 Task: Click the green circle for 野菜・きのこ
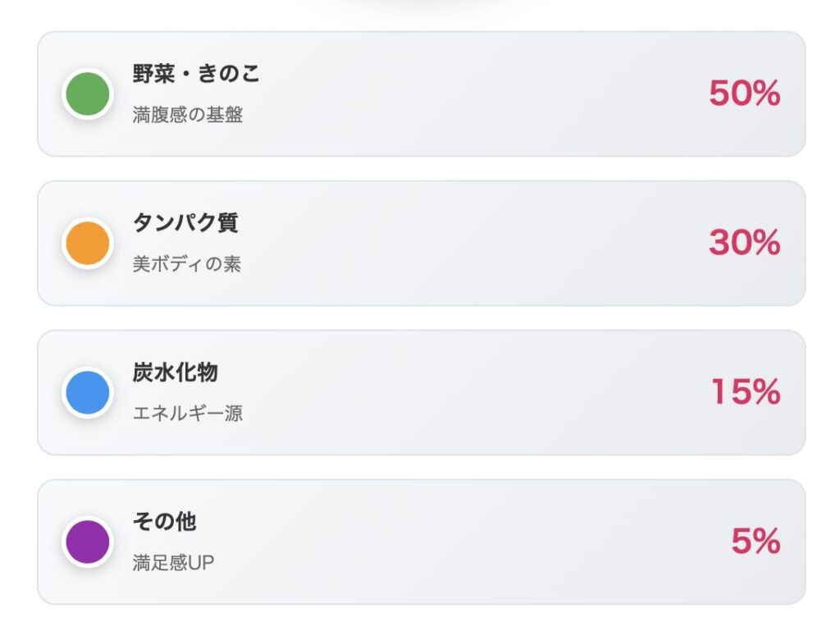click(87, 94)
